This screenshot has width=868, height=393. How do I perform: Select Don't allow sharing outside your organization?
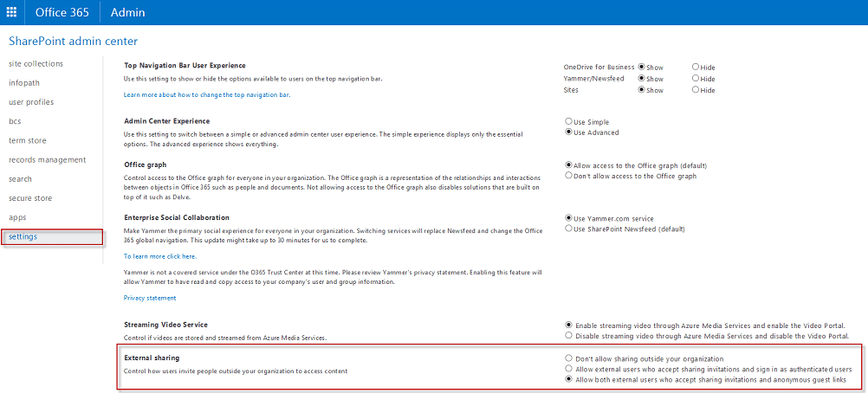(x=568, y=358)
